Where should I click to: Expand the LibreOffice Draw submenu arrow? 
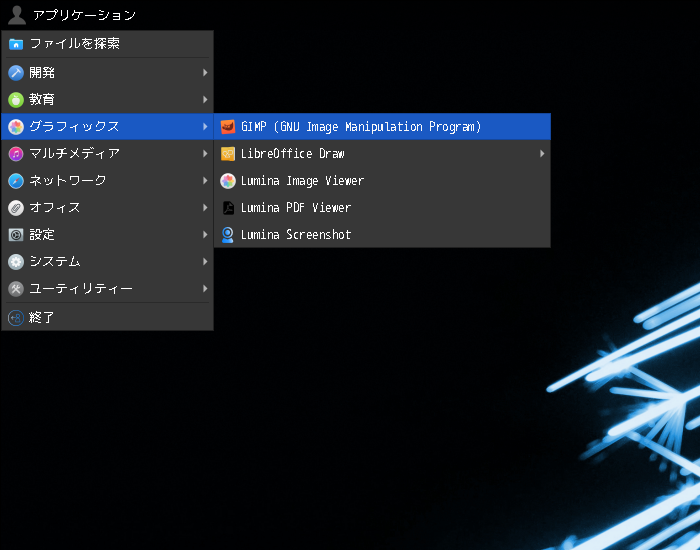click(x=542, y=154)
